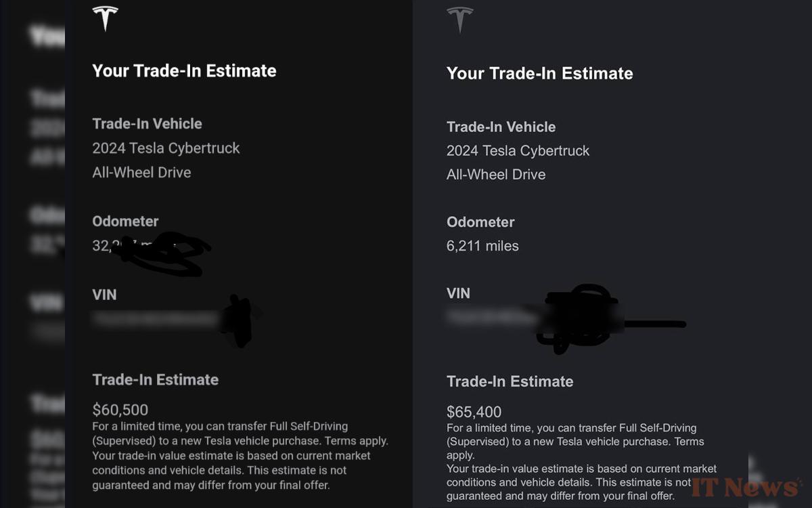The image size is (812, 508).
Task: Select the $60,500 trade-in estimate value
Action: (120, 410)
